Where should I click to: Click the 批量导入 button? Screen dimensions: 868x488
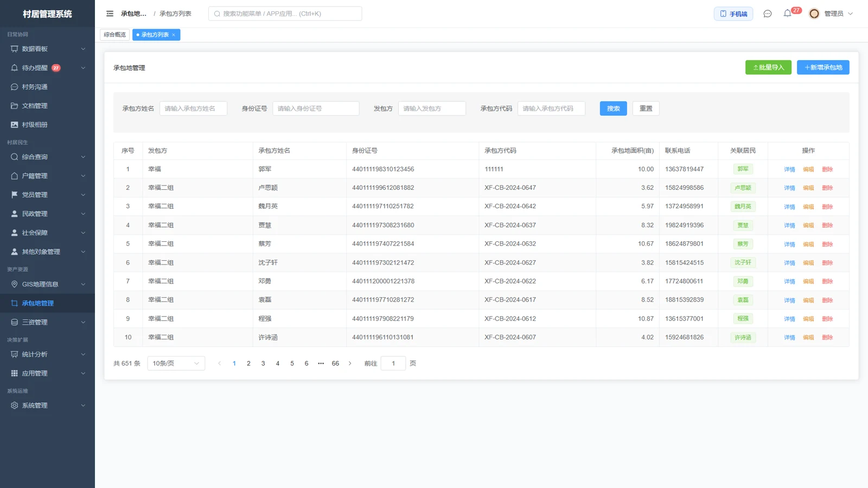coord(768,67)
